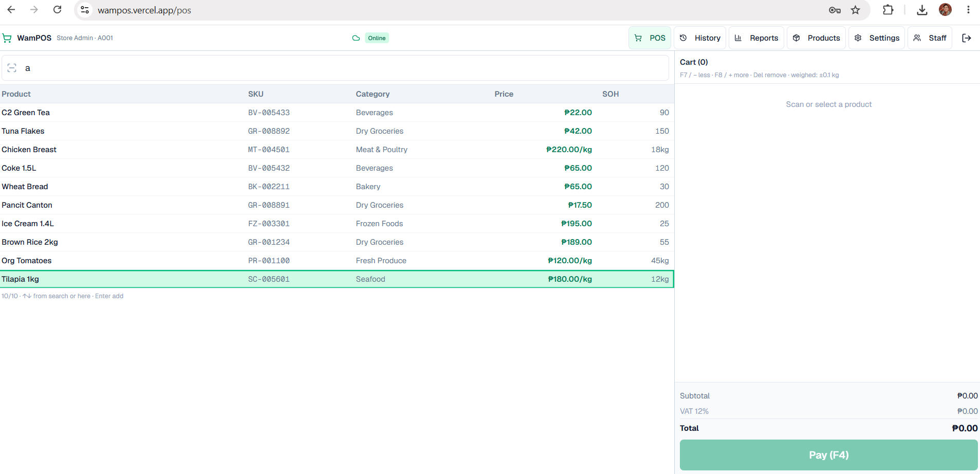Open the browser profile avatar
Image resolution: width=980 pixels, height=474 pixels.
pos(945,10)
